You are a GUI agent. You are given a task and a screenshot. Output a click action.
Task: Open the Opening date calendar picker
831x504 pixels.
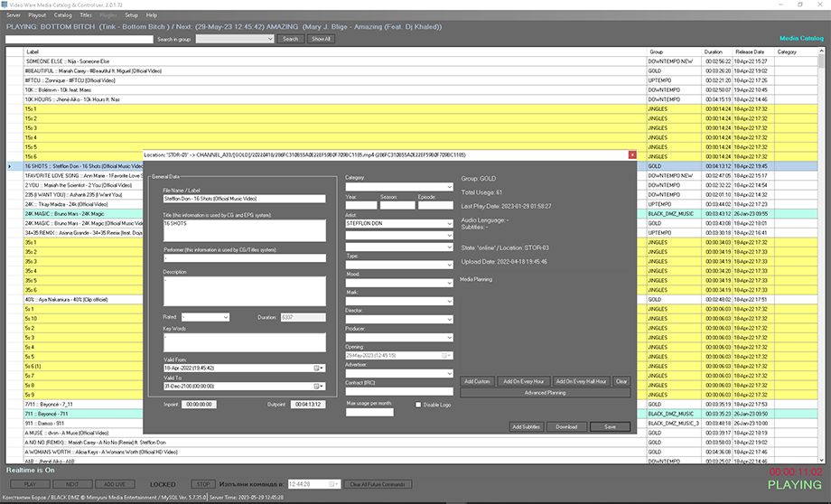pyautogui.click(x=447, y=356)
